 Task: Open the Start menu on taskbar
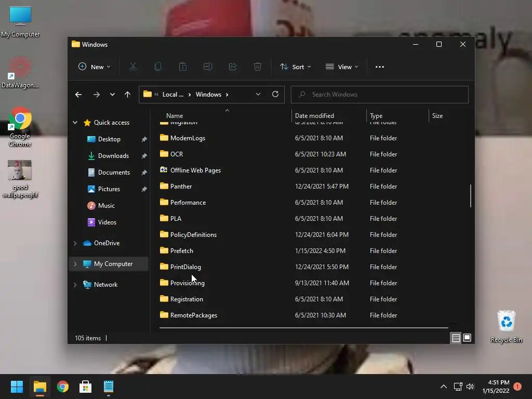point(17,387)
